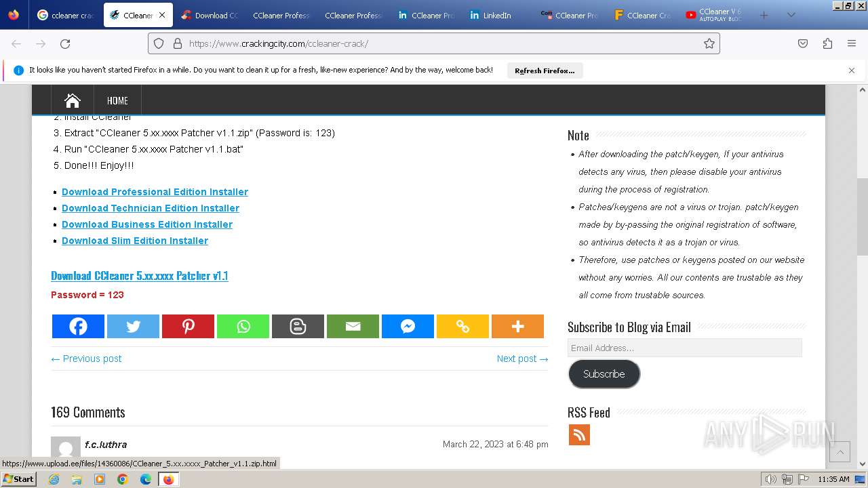This screenshot has width=868, height=488.
Task: Go to Next post
Action: (x=522, y=359)
